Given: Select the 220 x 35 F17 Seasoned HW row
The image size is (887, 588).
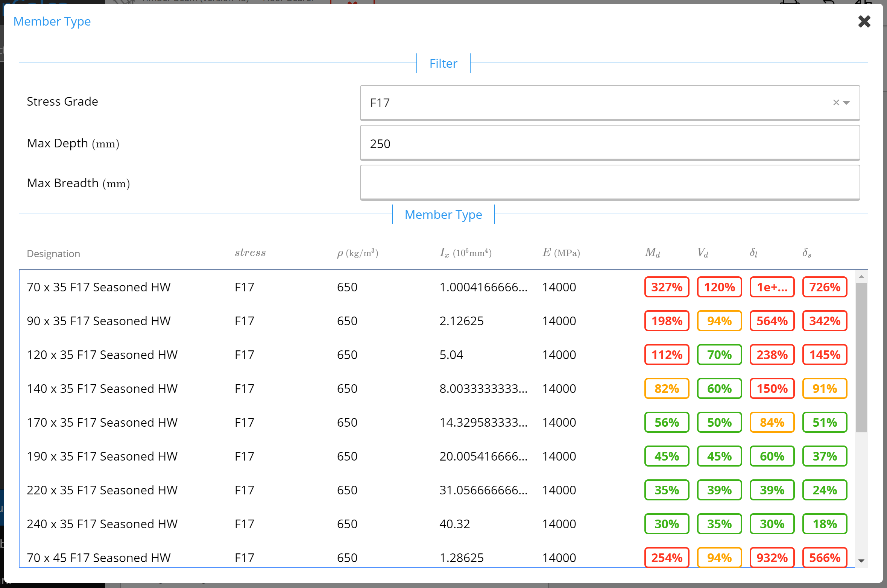Looking at the screenshot, I should coord(102,490).
